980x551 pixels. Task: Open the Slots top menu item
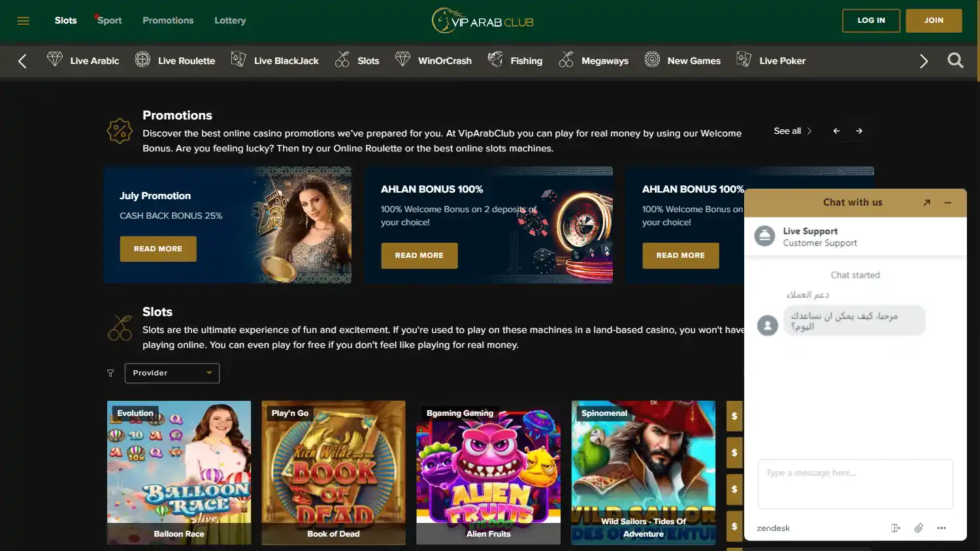point(65,21)
